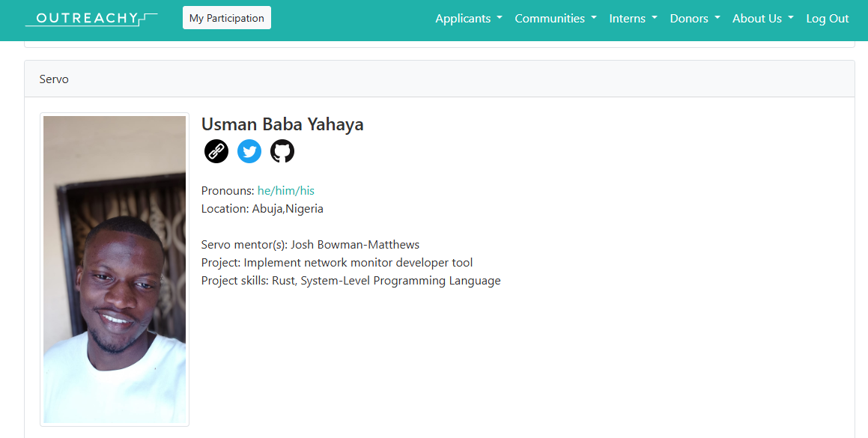Click the intern's profile photo

[115, 270]
